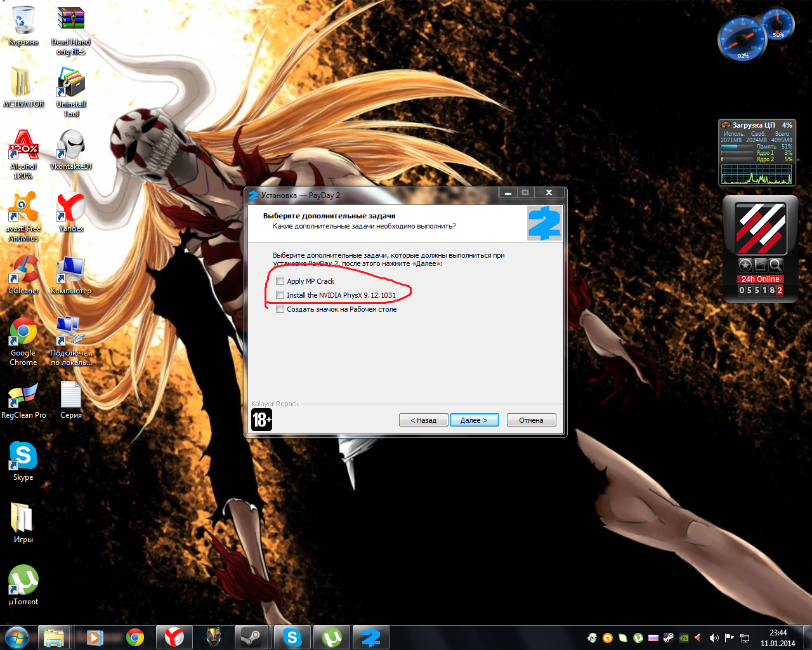Tick Install the NVIDIA PhysX 9.12.1031 option

pyautogui.click(x=280, y=295)
